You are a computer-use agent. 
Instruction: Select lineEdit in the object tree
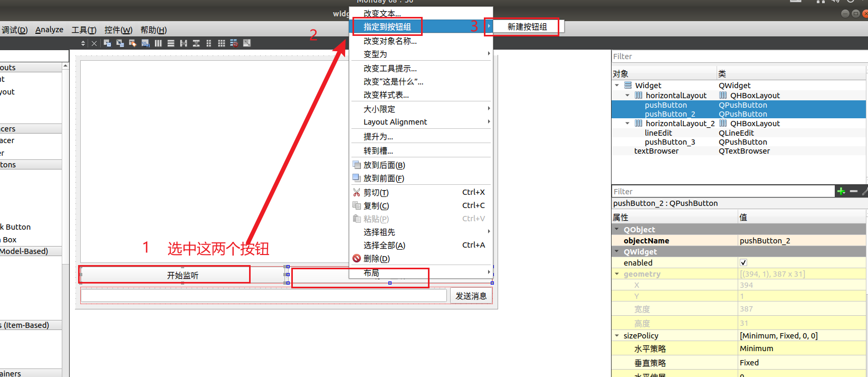[x=658, y=133]
